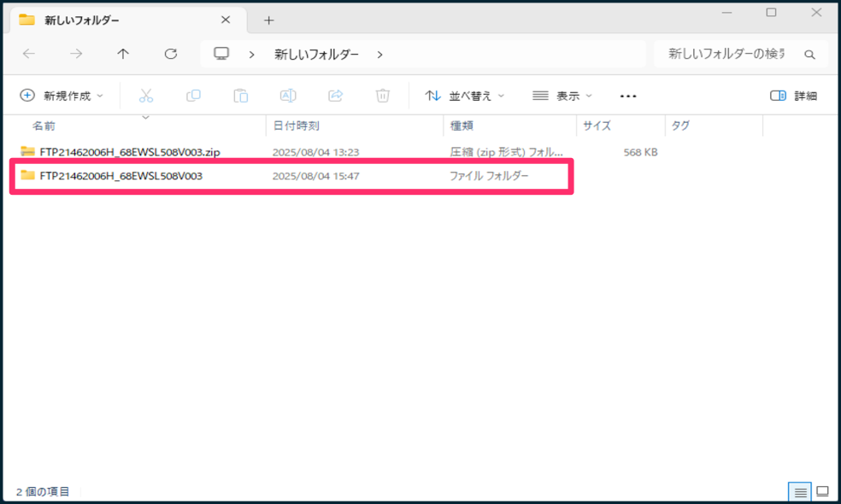Image resolution: width=841 pixels, height=504 pixels.
Task: Click the Cut scissors icon in toolbar
Action: point(146,96)
